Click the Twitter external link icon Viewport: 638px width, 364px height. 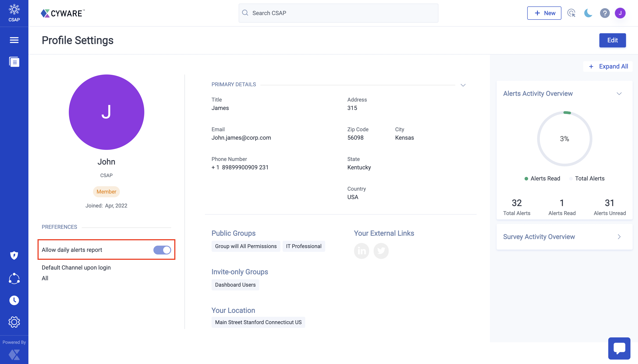coord(381,251)
